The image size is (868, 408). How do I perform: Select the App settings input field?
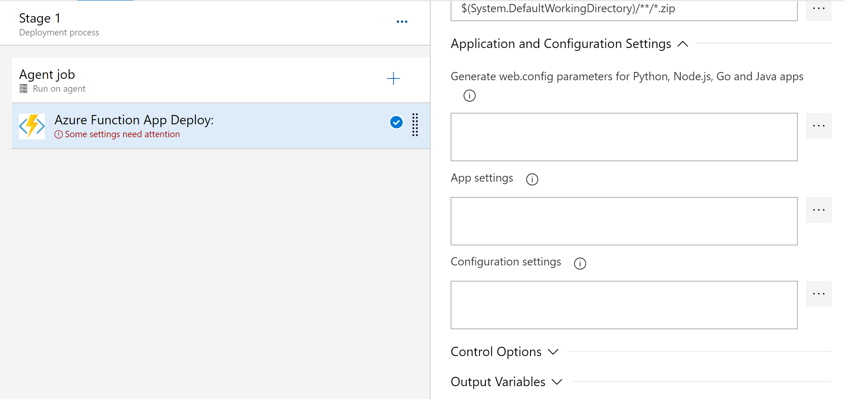click(x=624, y=220)
